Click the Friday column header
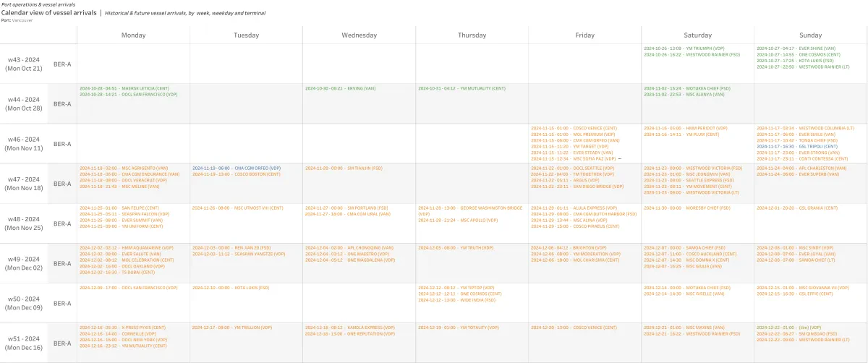868x363 pixels. [584, 35]
